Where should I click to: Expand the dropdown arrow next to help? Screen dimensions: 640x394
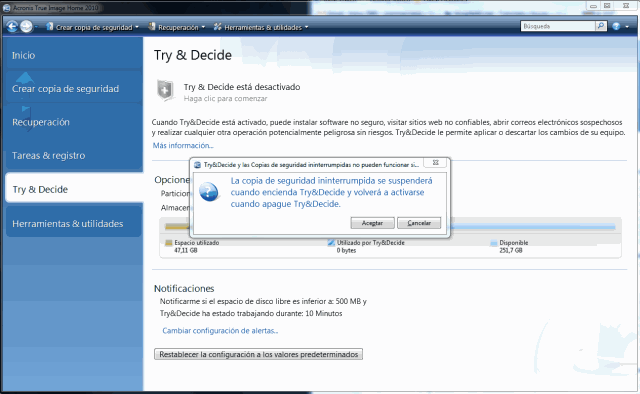click(x=627, y=27)
